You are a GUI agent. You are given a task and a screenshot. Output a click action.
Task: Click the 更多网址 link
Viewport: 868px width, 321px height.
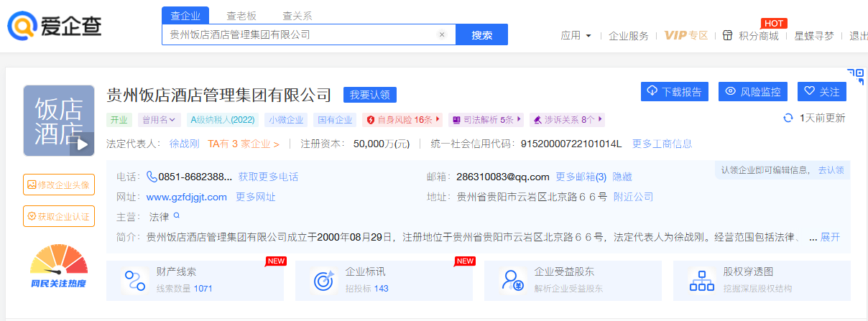coord(256,197)
